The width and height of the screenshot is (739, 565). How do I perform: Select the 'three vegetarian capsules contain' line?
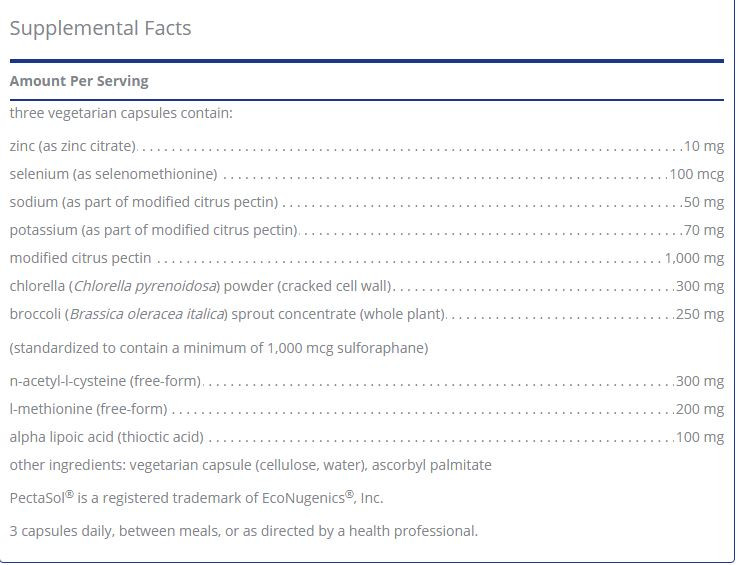pos(121,113)
